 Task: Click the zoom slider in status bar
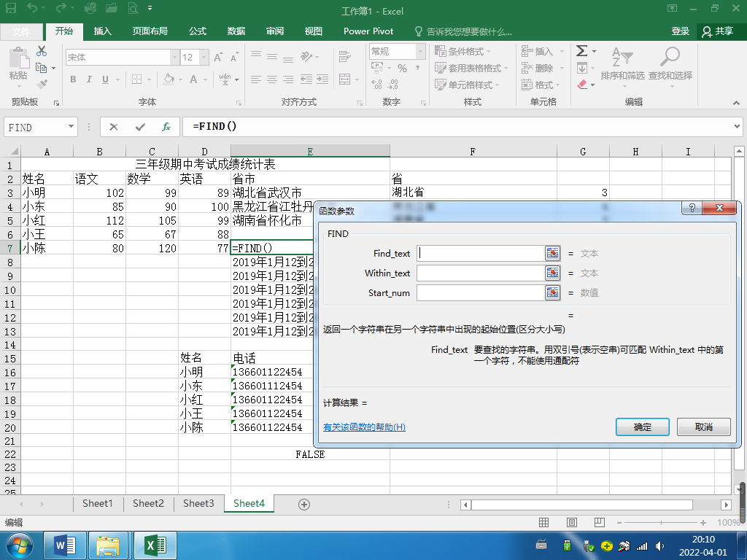tap(661, 522)
